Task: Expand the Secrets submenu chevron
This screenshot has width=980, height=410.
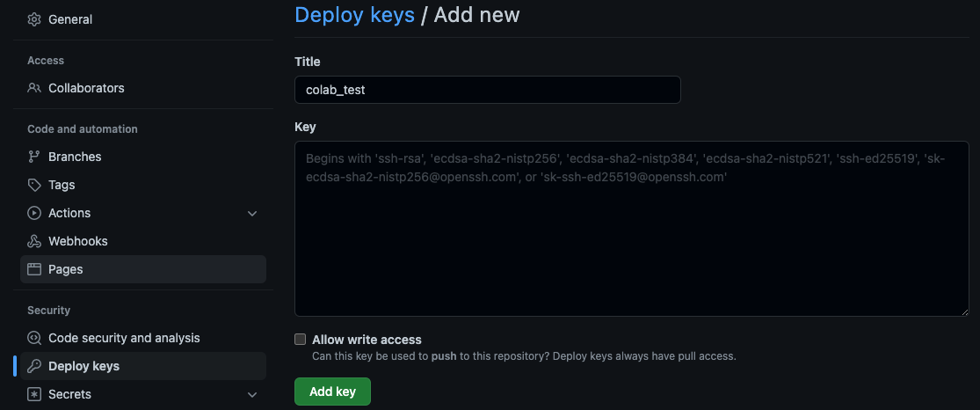Action: click(252, 394)
